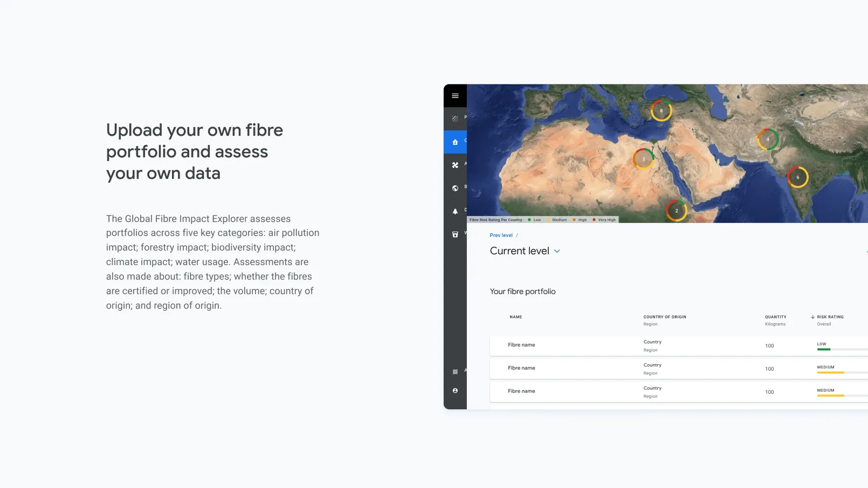Select the air pollution category icon
The height and width of the screenshot is (488, 868).
(455, 165)
